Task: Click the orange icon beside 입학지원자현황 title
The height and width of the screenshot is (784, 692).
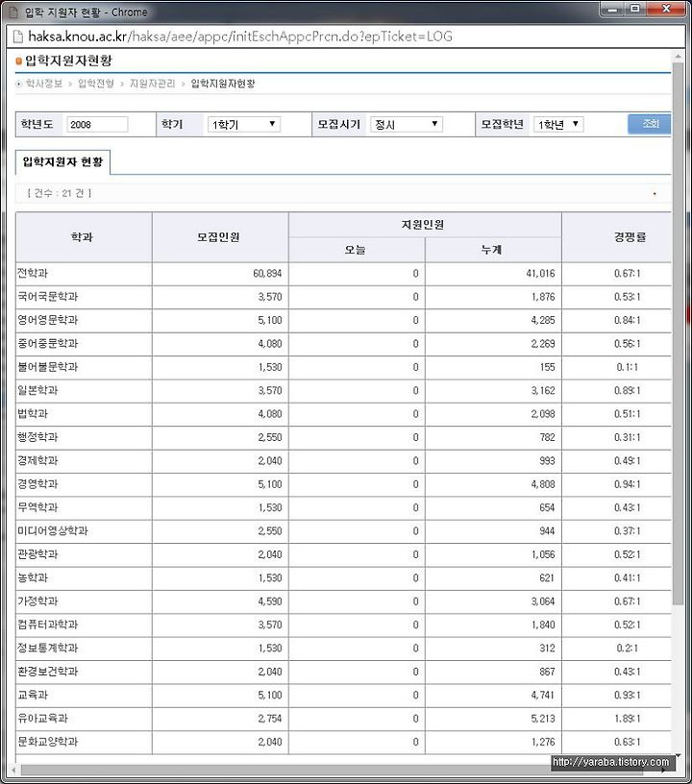Action: (x=19, y=61)
